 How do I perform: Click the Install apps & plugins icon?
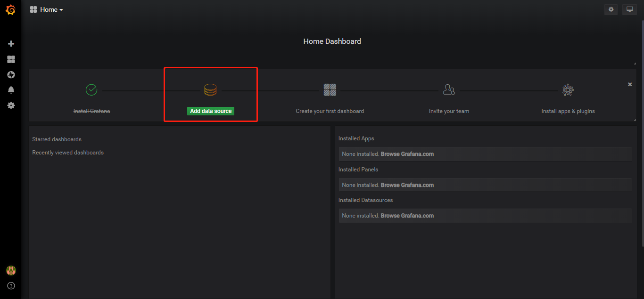pyautogui.click(x=568, y=89)
